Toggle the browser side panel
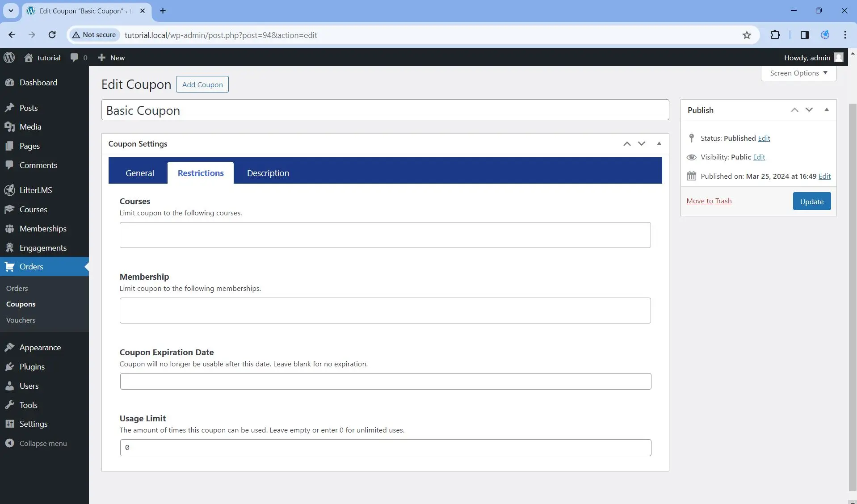Image resolution: width=857 pixels, height=504 pixels. (805, 35)
